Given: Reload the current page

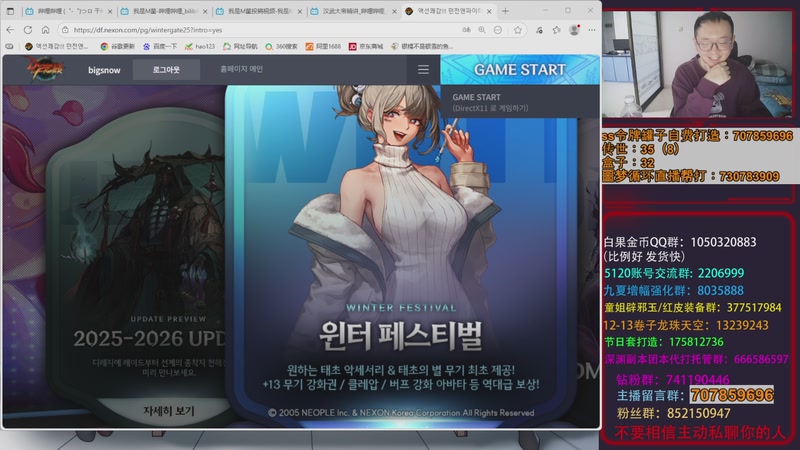Looking at the screenshot, I should pos(28,30).
